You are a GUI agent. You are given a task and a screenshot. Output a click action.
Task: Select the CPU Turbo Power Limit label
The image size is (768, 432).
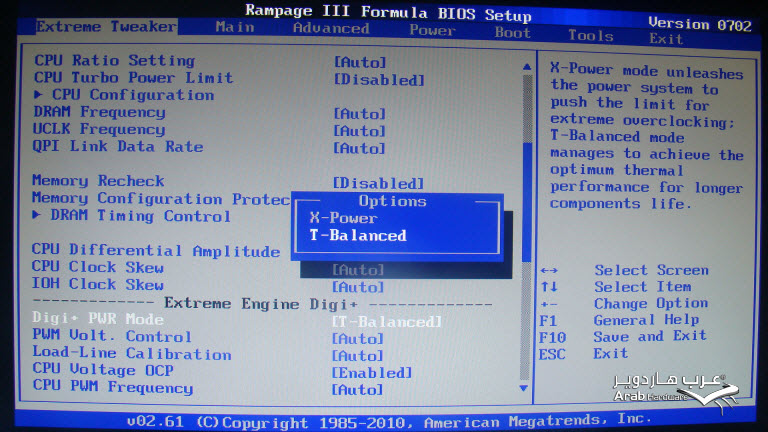click(133, 77)
